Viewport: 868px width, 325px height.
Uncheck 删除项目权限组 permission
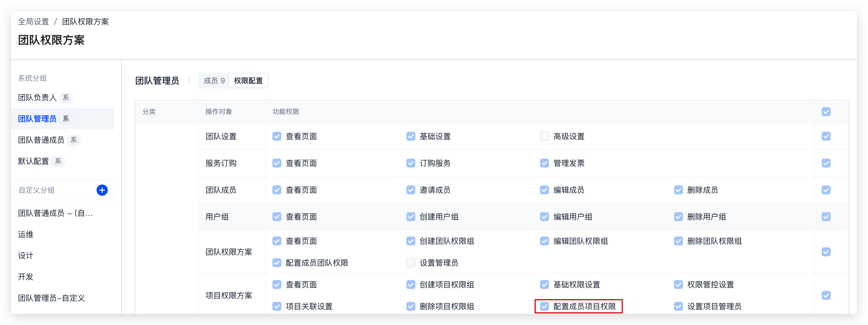point(410,306)
